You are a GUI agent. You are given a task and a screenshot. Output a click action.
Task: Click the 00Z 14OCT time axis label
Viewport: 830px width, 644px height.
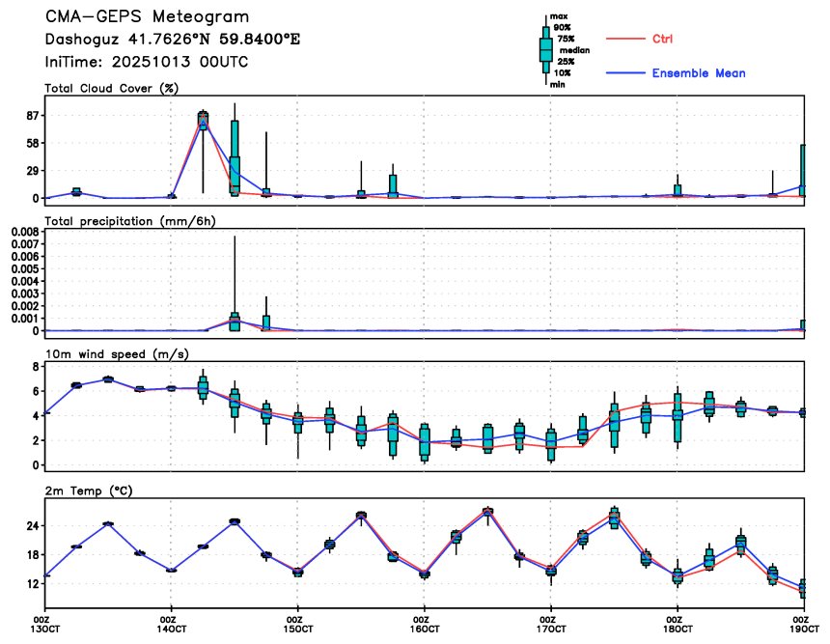pos(168,623)
